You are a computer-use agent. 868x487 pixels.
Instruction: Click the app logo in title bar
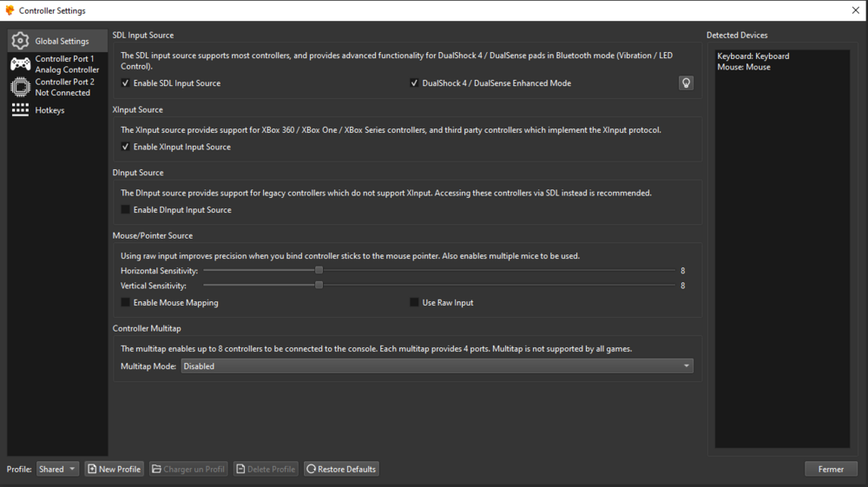10,10
